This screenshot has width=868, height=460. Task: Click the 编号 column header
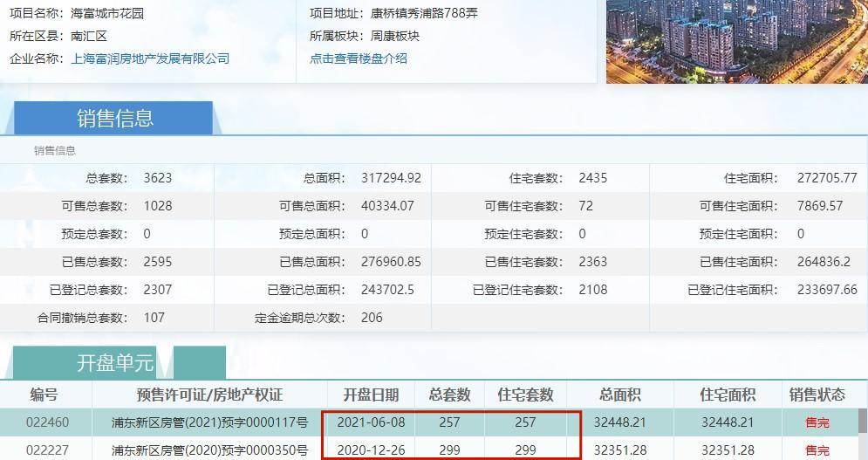click(44, 395)
